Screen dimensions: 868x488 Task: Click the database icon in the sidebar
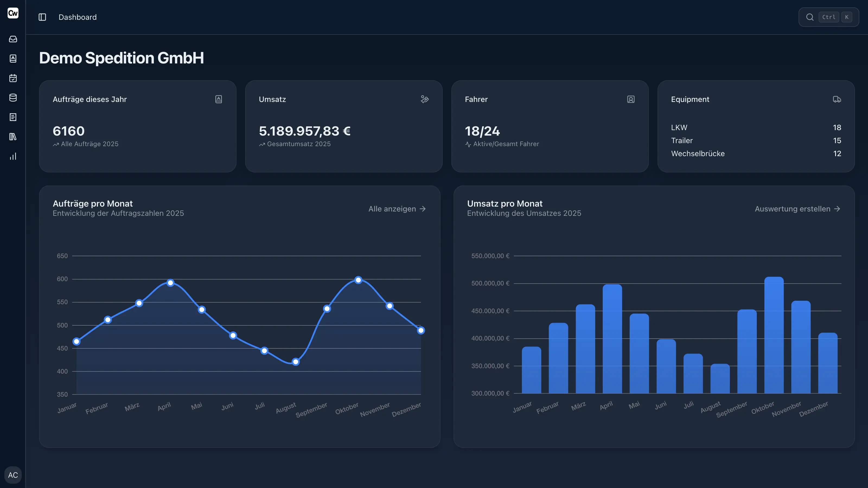(x=13, y=98)
